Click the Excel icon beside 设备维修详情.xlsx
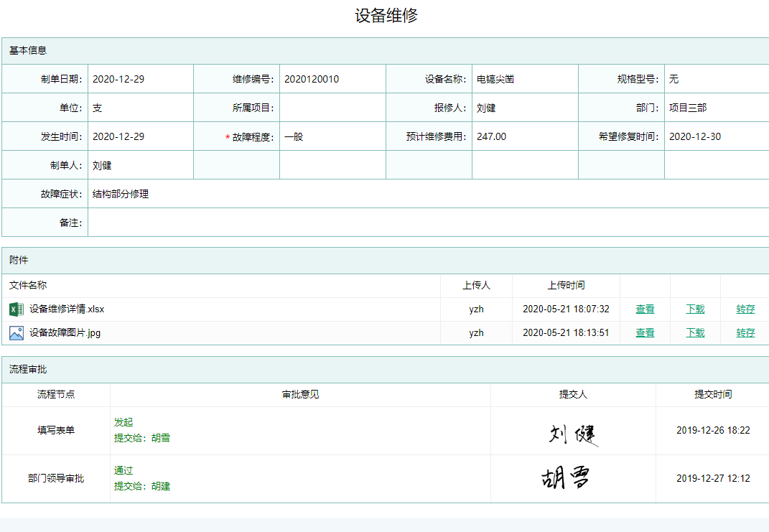This screenshot has height=532, width=769. [x=16, y=309]
